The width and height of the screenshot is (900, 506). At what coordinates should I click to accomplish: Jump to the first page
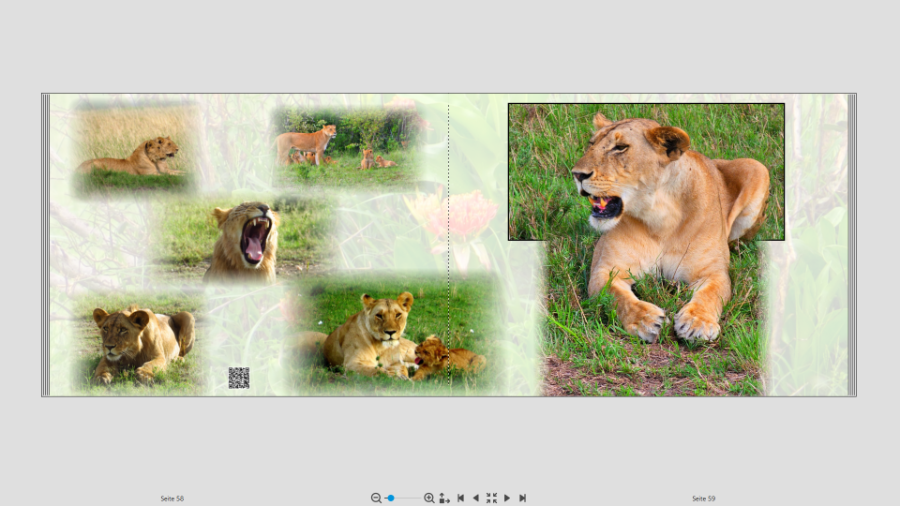click(460, 498)
